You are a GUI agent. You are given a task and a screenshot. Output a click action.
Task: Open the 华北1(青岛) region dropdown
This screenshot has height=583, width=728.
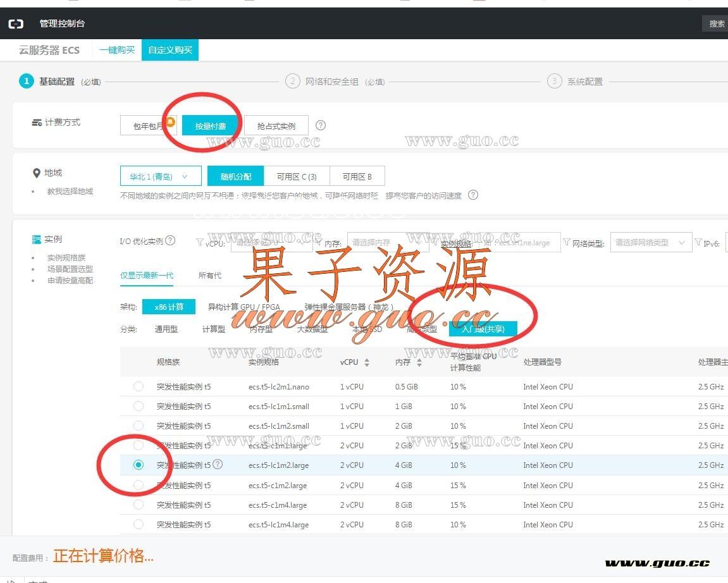161,176
